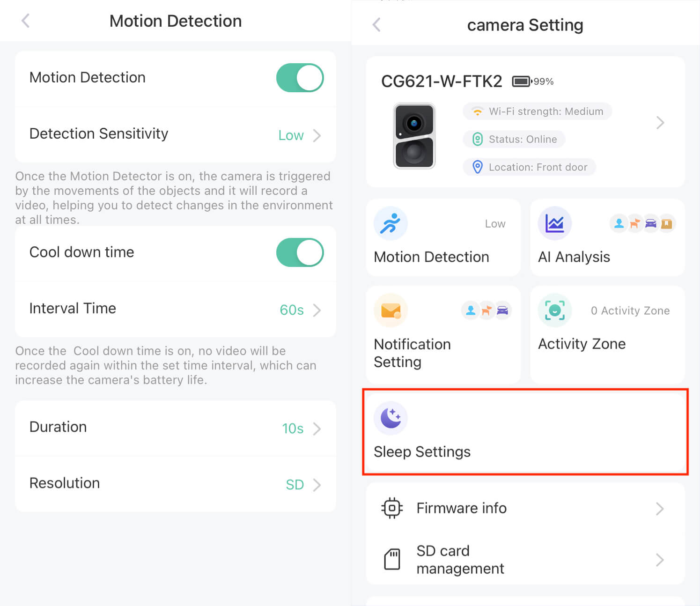Tap the Sleep Settings moon icon
This screenshot has width=700, height=606.
coord(391,418)
